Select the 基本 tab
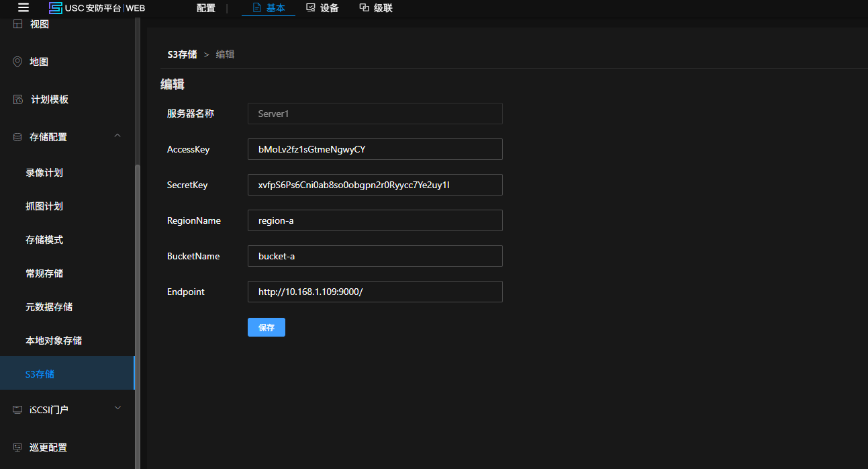The width and height of the screenshot is (868, 469). click(x=269, y=8)
